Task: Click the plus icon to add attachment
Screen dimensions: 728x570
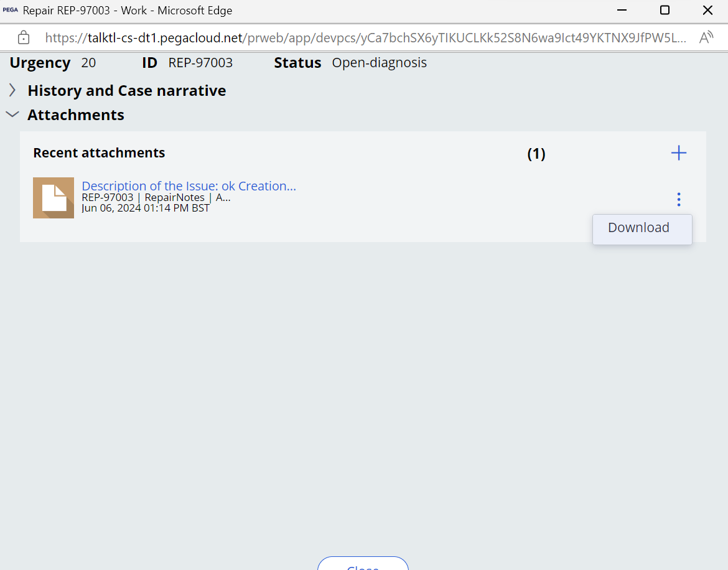Action: [679, 153]
